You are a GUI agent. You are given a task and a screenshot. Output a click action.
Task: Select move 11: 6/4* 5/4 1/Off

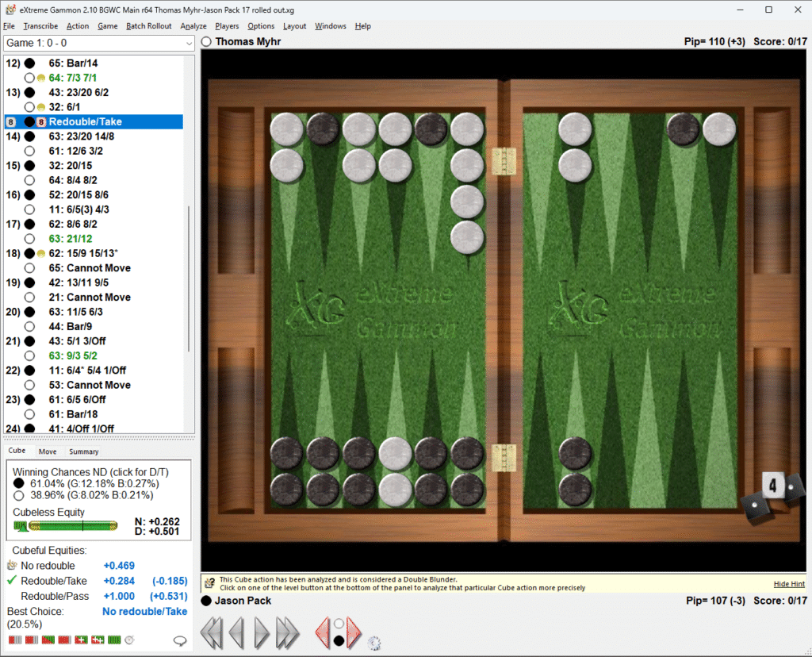(x=87, y=371)
